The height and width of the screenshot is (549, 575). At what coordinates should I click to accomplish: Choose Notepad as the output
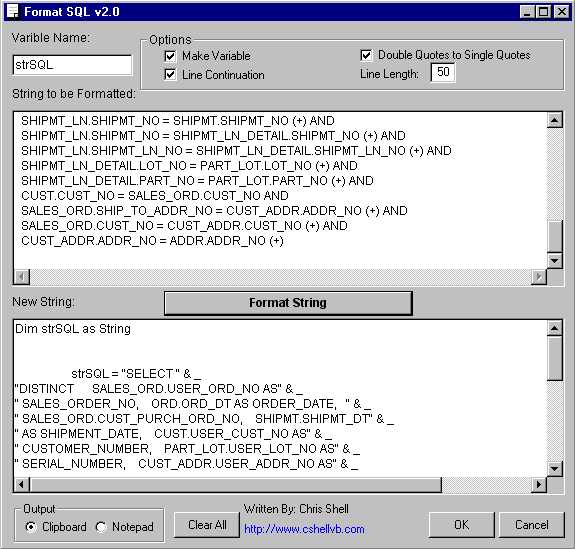pos(101,527)
